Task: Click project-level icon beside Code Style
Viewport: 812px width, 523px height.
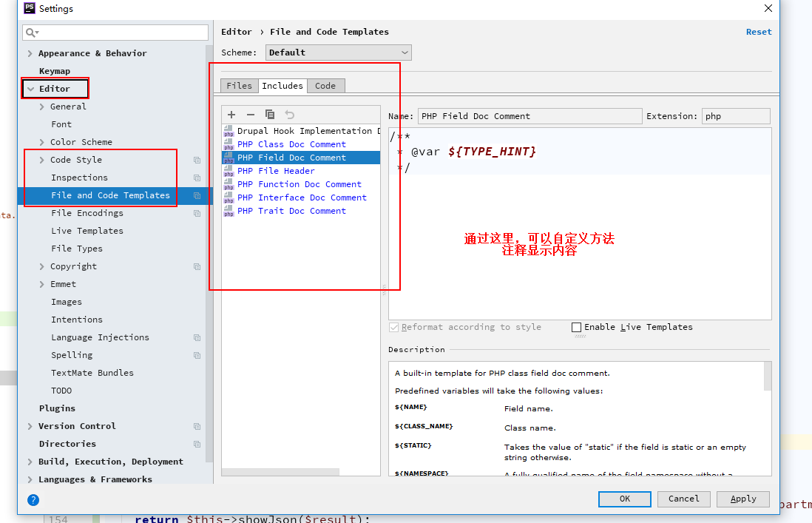Action: point(197,160)
